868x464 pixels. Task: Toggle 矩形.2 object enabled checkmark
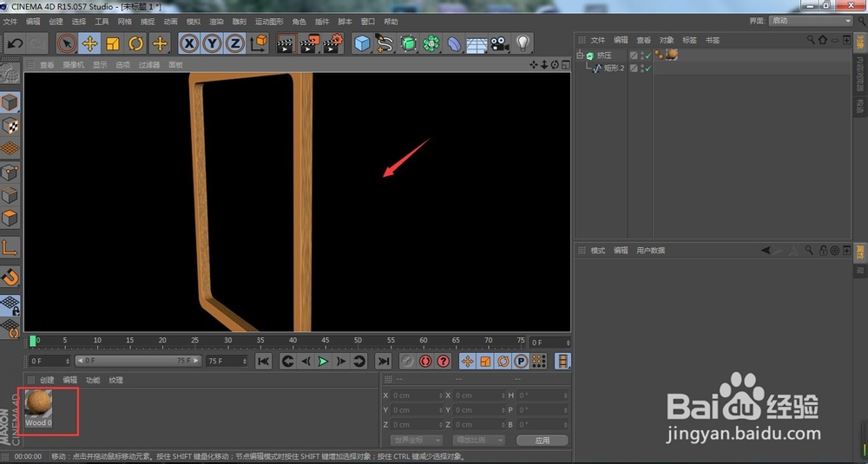coord(648,68)
